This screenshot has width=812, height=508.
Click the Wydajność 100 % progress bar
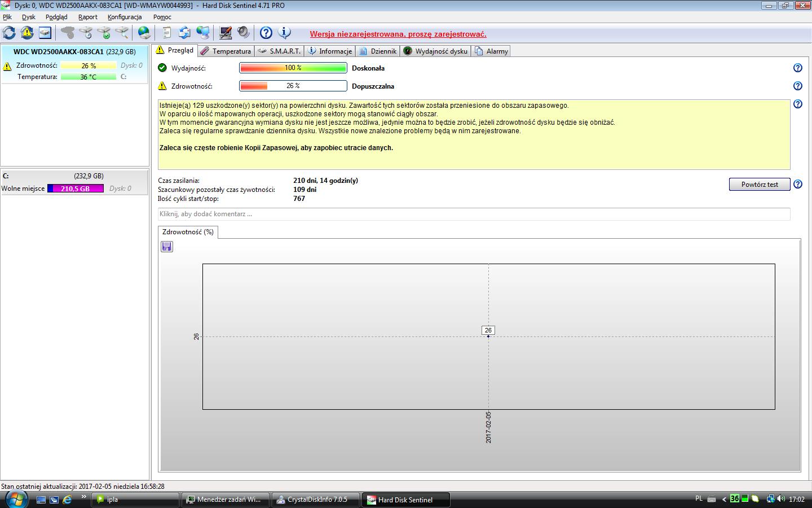pyautogui.click(x=293, y=68)
